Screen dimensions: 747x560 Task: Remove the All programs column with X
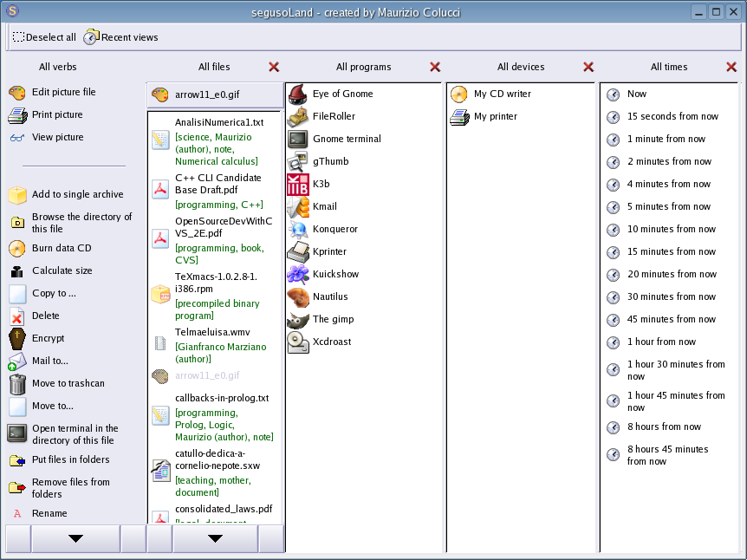tap(435, 67)
